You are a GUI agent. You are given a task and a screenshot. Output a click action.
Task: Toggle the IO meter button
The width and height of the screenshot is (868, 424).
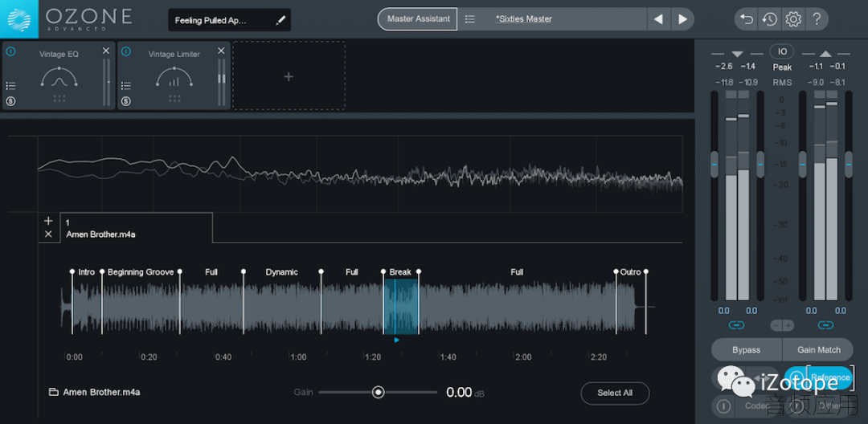click(x=782, y=51)
